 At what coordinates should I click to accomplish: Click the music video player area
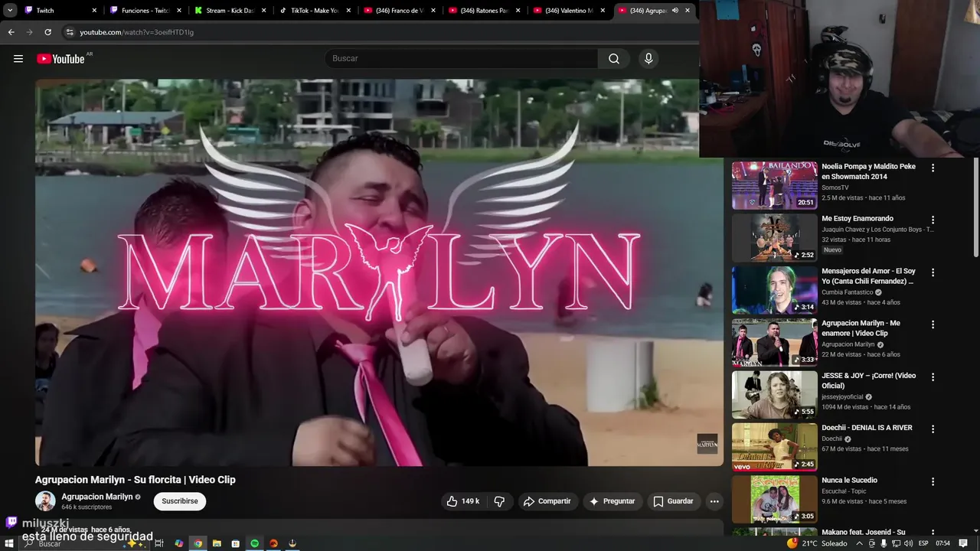pyautogui.click(x=379, y=272)
